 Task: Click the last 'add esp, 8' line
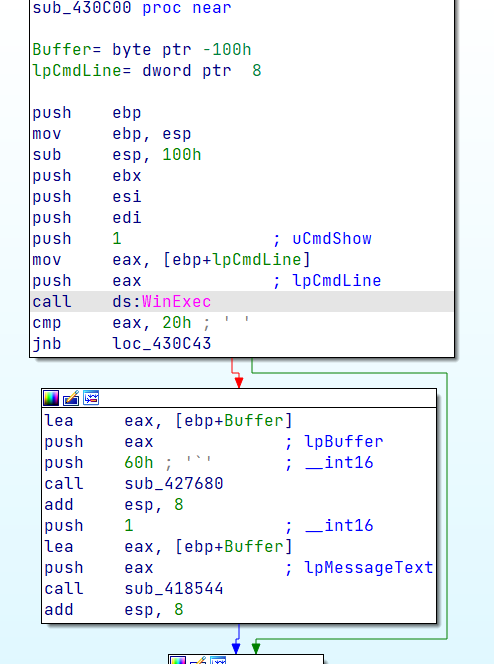tap(114, 609)
